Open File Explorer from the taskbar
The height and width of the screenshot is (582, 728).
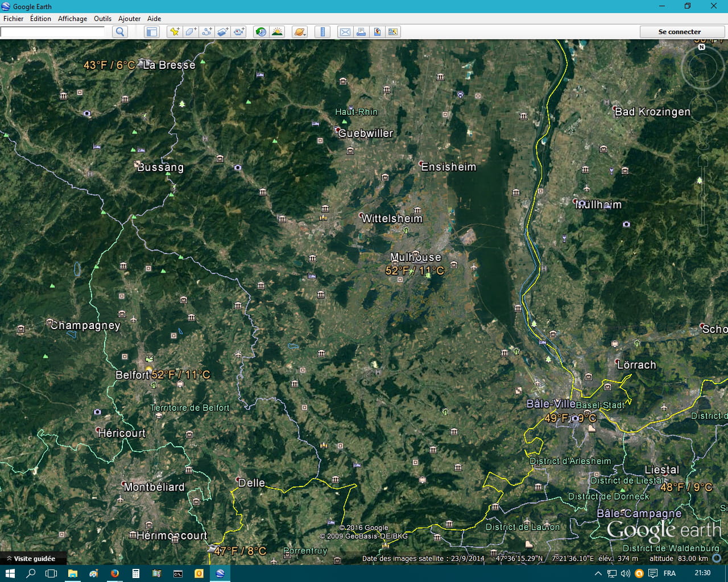tap(72, 573)
